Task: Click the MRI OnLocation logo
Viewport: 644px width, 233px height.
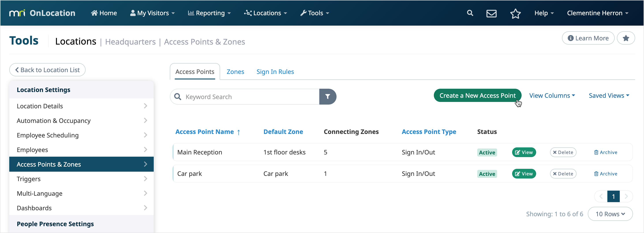Action: click(42, 13)
